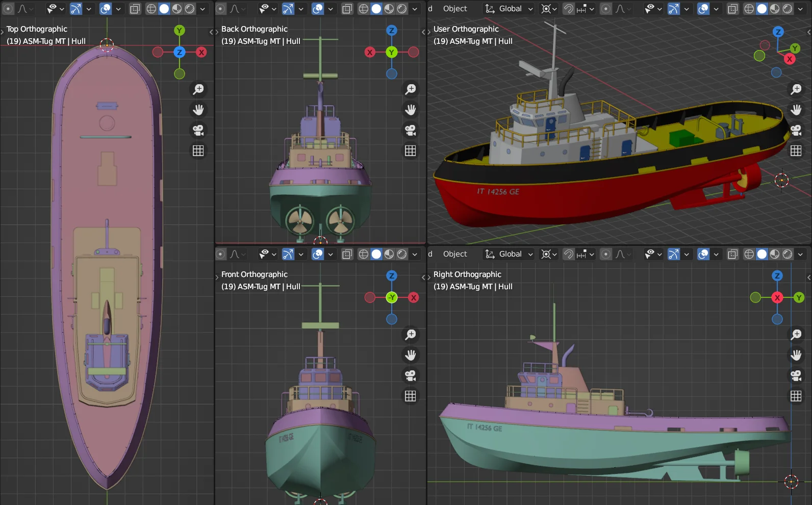Toggle camera view in Right Orthographic viewport

796,375
